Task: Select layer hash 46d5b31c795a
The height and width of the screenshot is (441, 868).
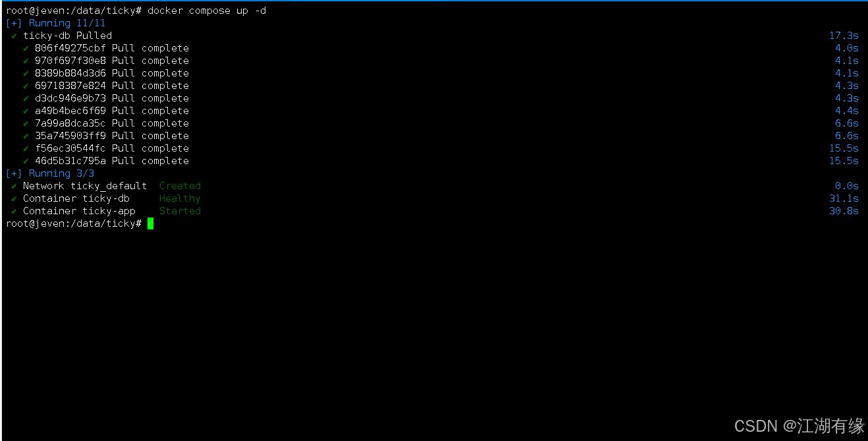Action: pyautogui.click(x=70, y=161)
